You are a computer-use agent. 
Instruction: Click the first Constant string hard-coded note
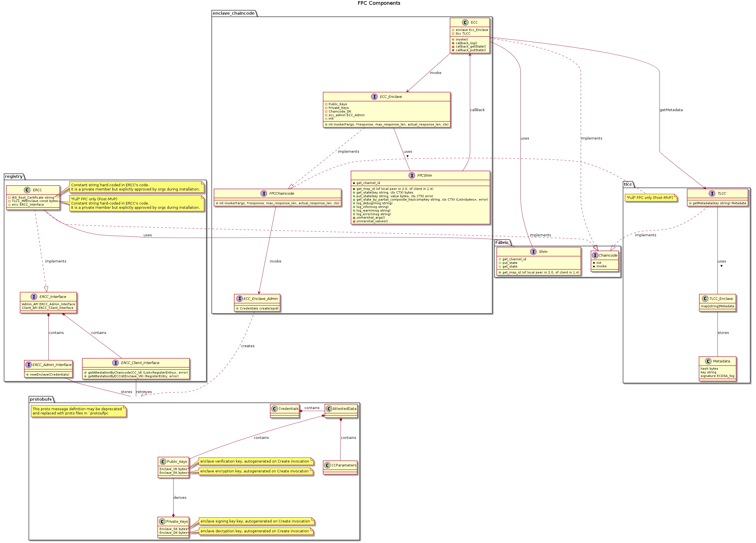(137, 187)
